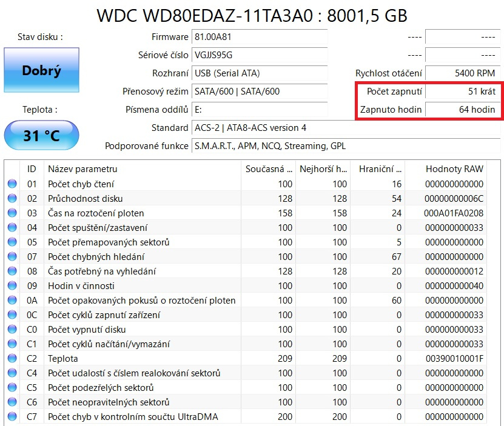Screen dimensions: 504x426
Task: Click the blue status orb for ID 01
Action: point(12,184)
